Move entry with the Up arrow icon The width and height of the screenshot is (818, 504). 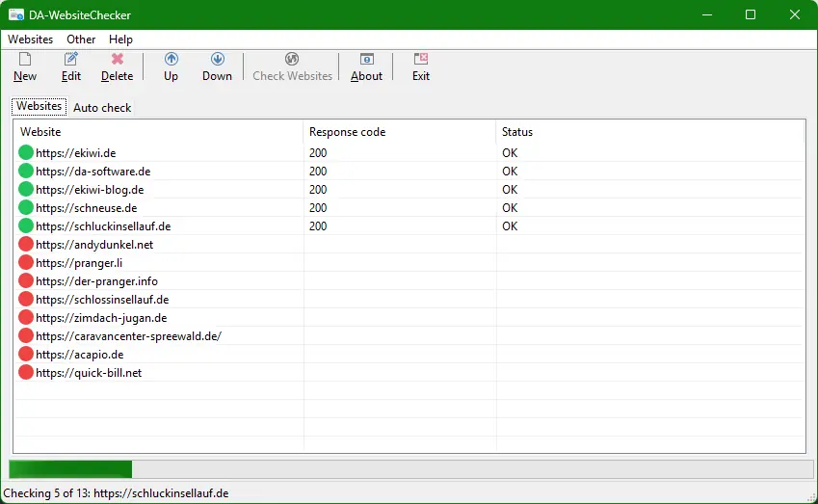click(171, 60)
